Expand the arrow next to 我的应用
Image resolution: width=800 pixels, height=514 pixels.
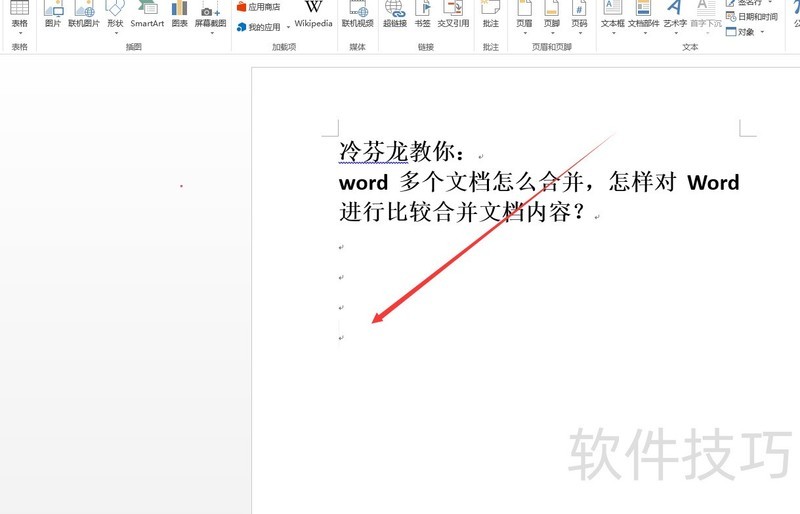(x=288, y=27)
